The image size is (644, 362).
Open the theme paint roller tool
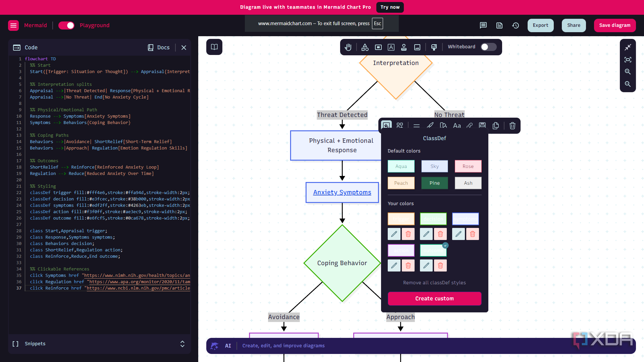[x=434, y=47]
